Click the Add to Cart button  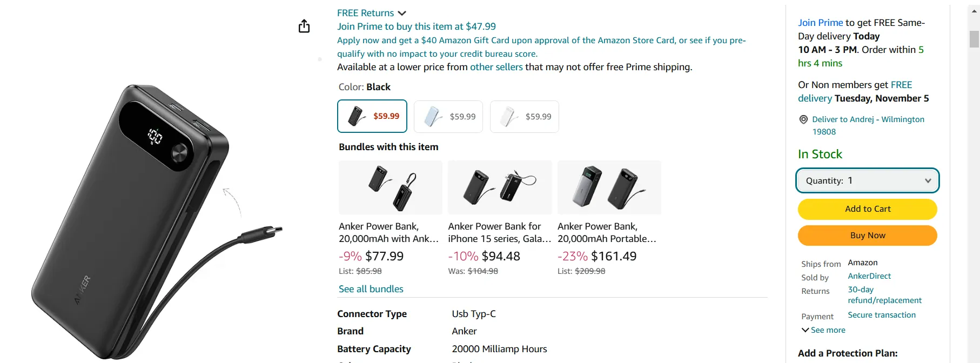click(867, 209)
